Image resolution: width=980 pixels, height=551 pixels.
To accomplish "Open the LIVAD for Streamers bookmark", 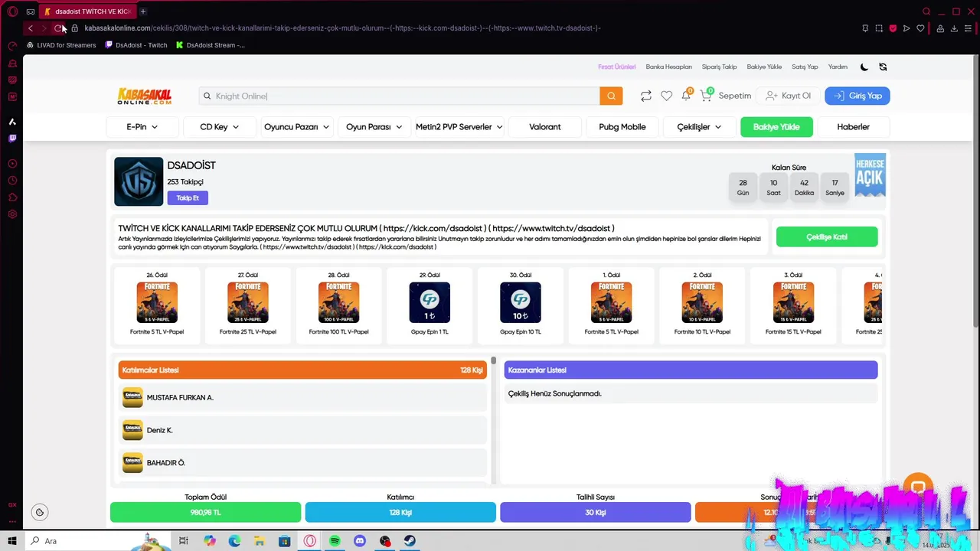I will coord(61,45).
